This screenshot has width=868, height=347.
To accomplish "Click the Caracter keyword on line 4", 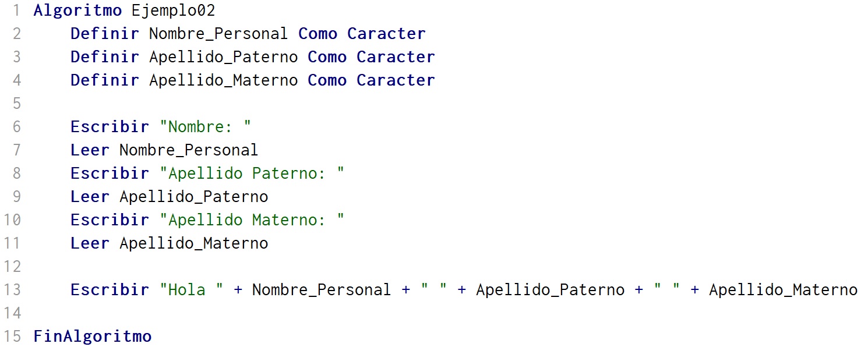I will coord(396,80).
